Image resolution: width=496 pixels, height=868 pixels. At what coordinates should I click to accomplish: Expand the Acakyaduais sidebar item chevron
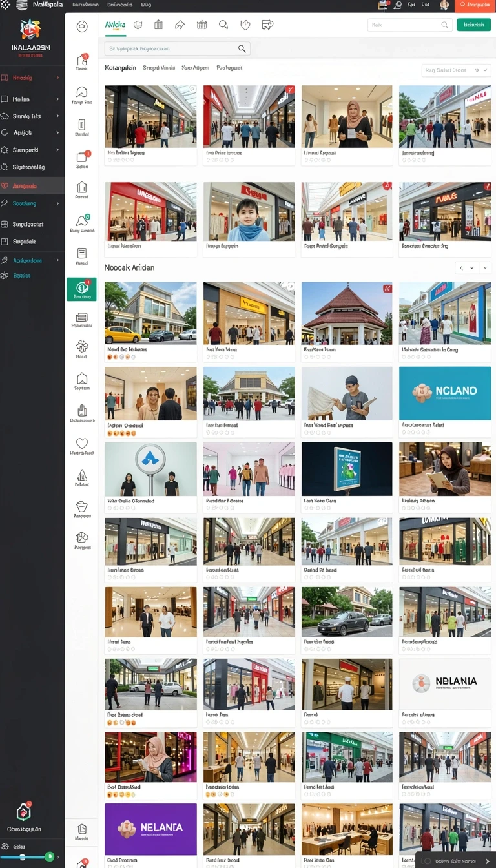(x=57, y=260)
